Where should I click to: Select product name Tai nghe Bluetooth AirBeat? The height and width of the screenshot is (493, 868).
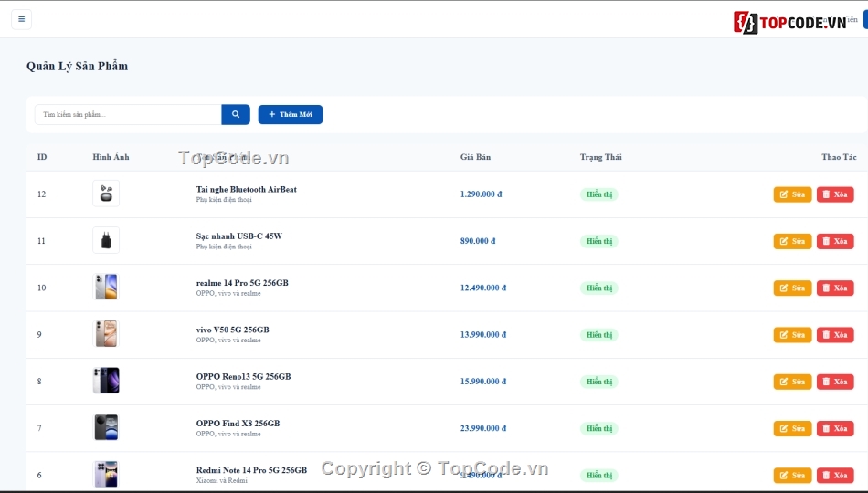[x=247, y=189]
